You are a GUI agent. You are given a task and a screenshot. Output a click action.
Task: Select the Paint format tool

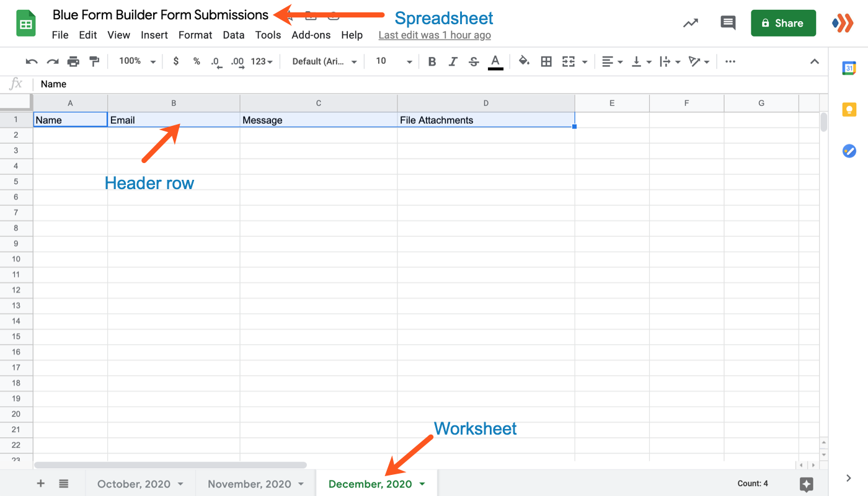coord(94,61)
